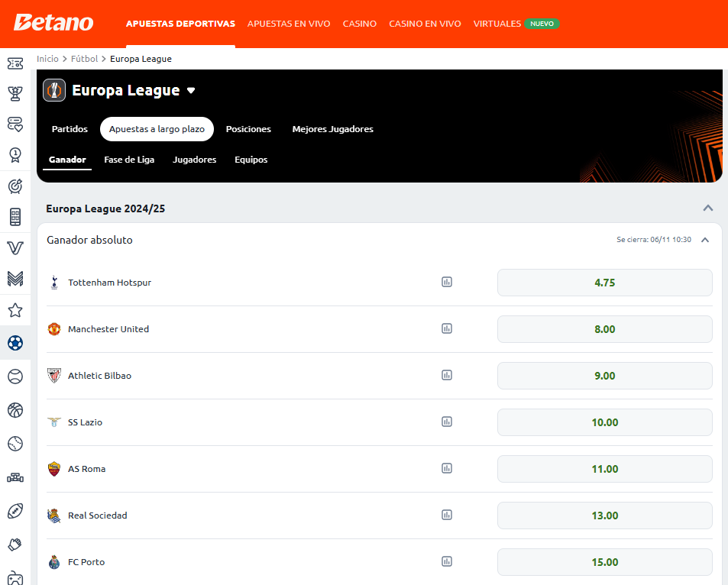This screenshot has width=728, height=585.
Task: Select the American football sidebar icon
Action: pyautogui.click(x=15, y=511)
